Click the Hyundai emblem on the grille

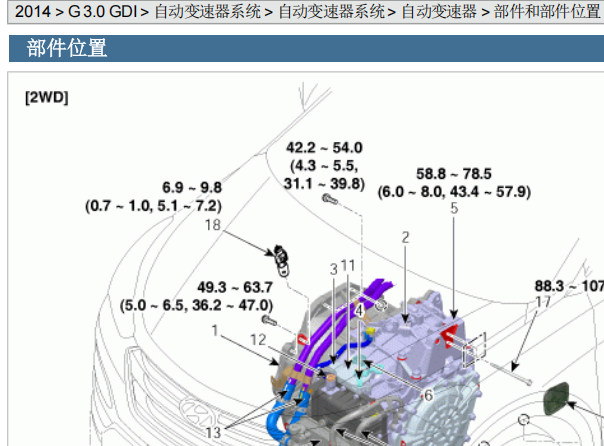[198, 414]
